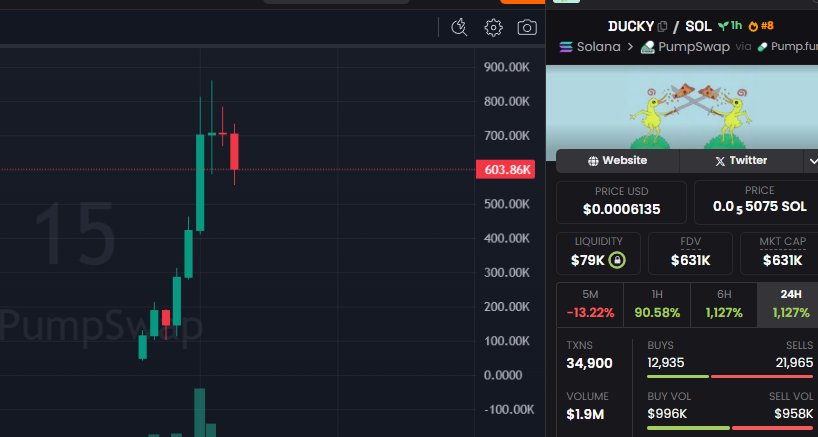Click the Solana chain logo
The height and width of the screenshot is (437, 818).
[x=567, y=47]
